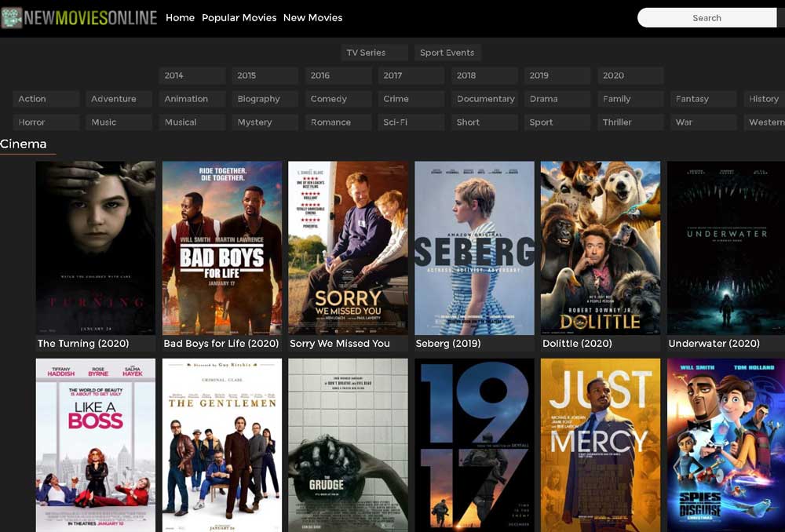Click the War genre button
This screenshot has width=785, height=532.
[x=703, y=122]
